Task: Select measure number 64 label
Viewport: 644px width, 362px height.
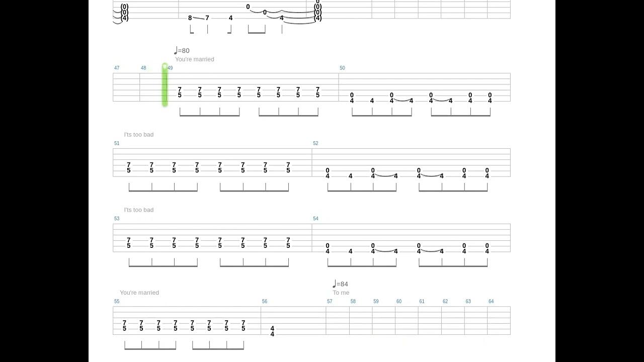Action: (x=491, y=302)
